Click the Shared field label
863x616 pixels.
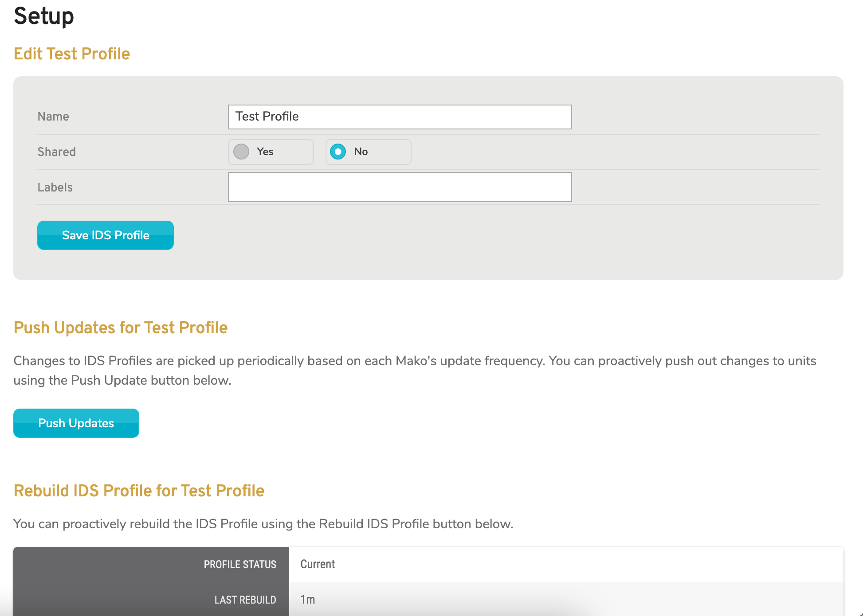(56, 152)
